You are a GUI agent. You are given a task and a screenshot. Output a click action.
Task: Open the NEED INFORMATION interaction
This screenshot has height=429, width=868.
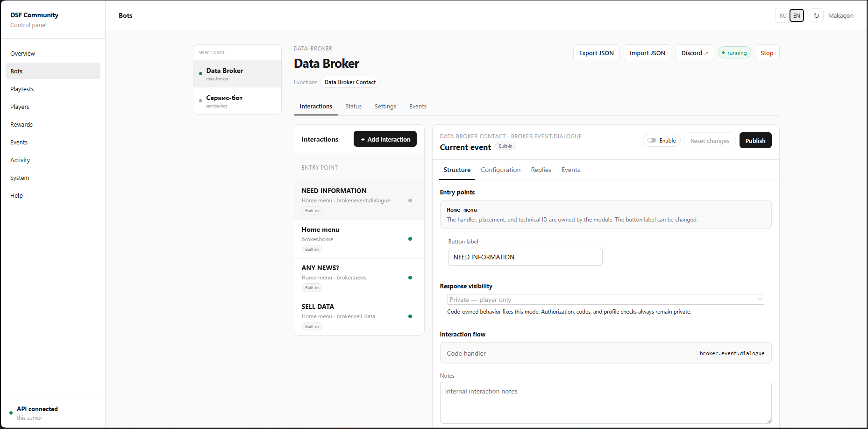click(359, 200)
